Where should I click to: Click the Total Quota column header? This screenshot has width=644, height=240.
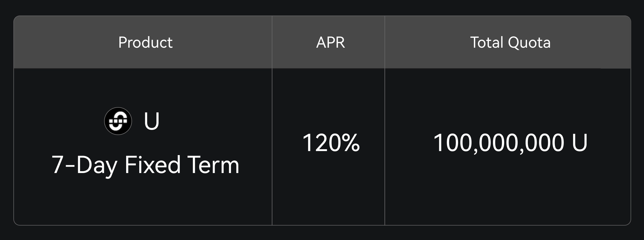tap(510, 42)
